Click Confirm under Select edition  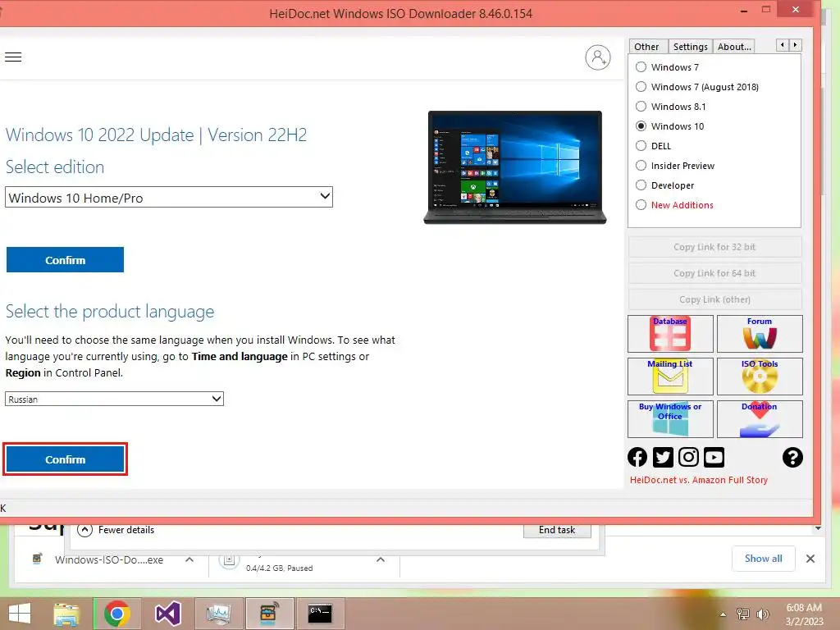click(65, 260)
